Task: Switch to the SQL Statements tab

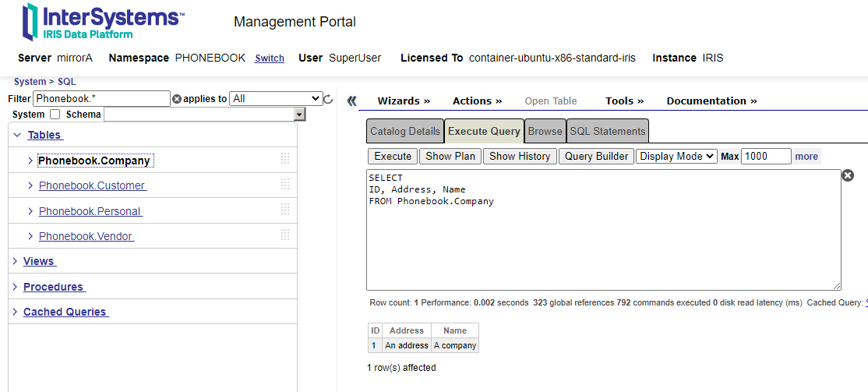Action: 608,131
